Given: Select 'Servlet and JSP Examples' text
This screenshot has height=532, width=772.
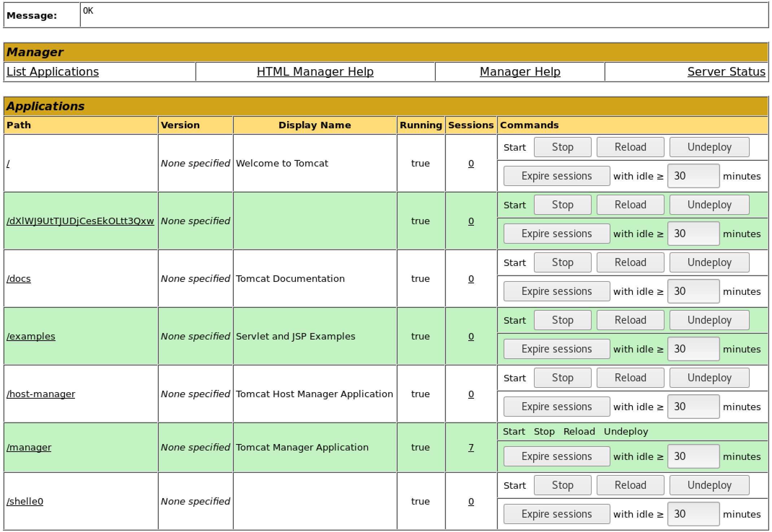Looking at the screenshot, I should click(296, 336).
